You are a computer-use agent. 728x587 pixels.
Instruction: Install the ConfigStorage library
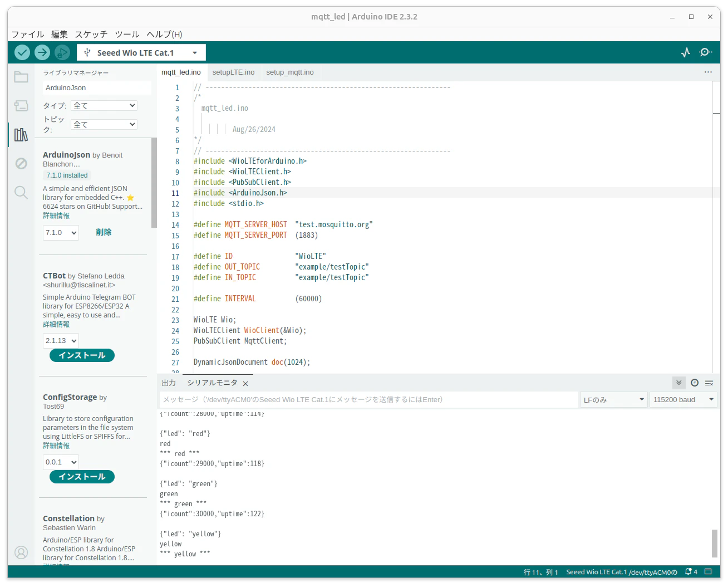82,477
